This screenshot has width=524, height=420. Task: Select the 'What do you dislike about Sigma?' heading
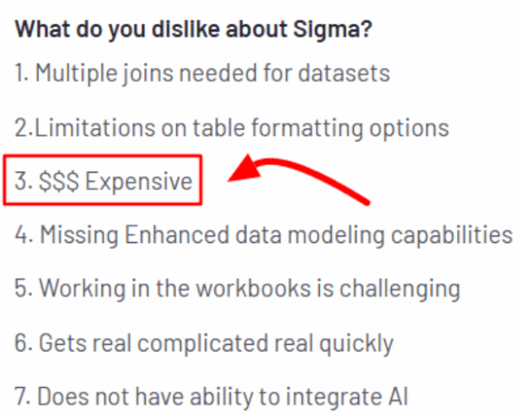click(x=194, y=30)
